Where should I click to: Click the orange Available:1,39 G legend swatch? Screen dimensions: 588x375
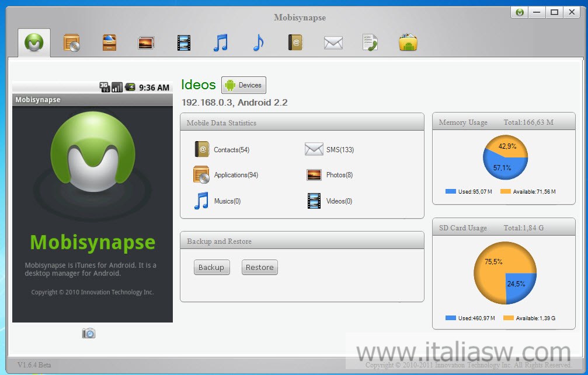click(509, 318)
